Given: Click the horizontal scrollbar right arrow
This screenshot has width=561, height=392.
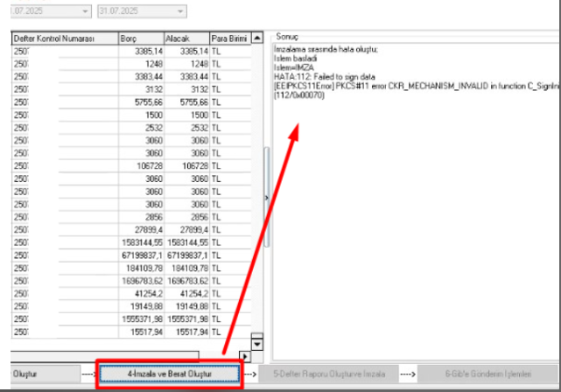Looking at the screenshot, I should [x=245, y=356].
